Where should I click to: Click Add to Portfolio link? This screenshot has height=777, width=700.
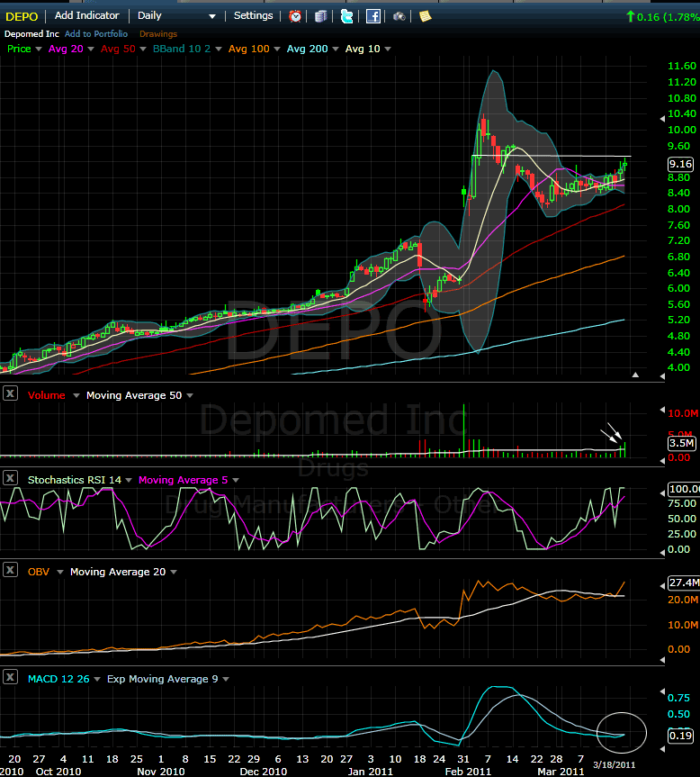point(96,33)
